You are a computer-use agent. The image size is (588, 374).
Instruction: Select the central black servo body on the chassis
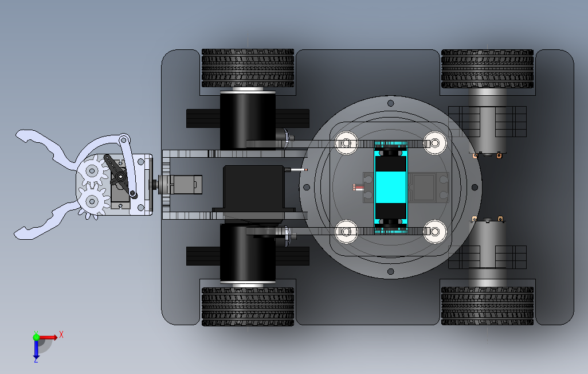[254, 190]
